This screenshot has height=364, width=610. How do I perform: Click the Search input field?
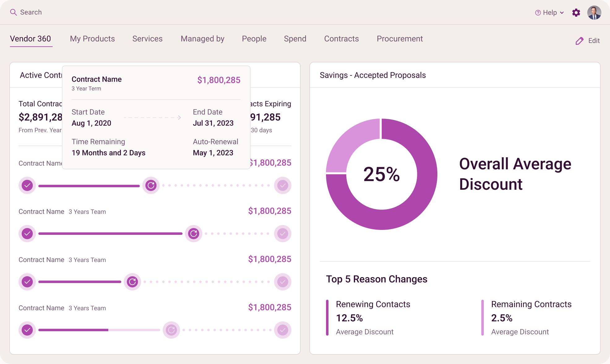pos(31,12)
